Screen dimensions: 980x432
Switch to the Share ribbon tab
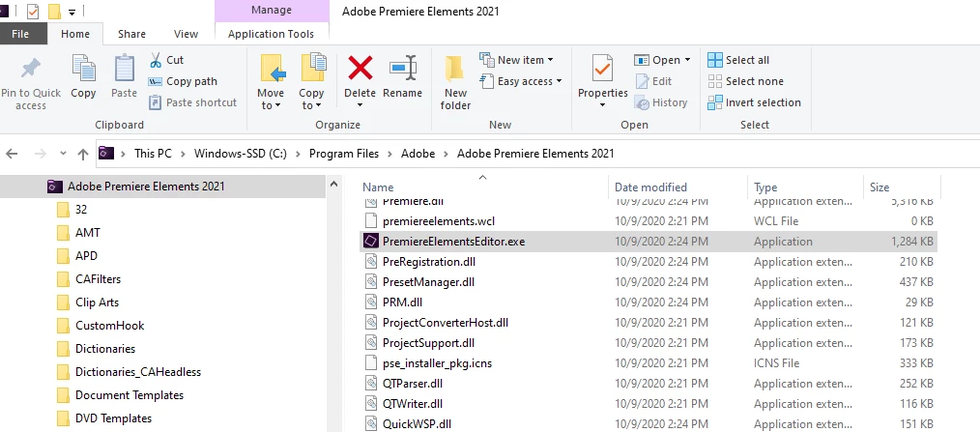131,35
